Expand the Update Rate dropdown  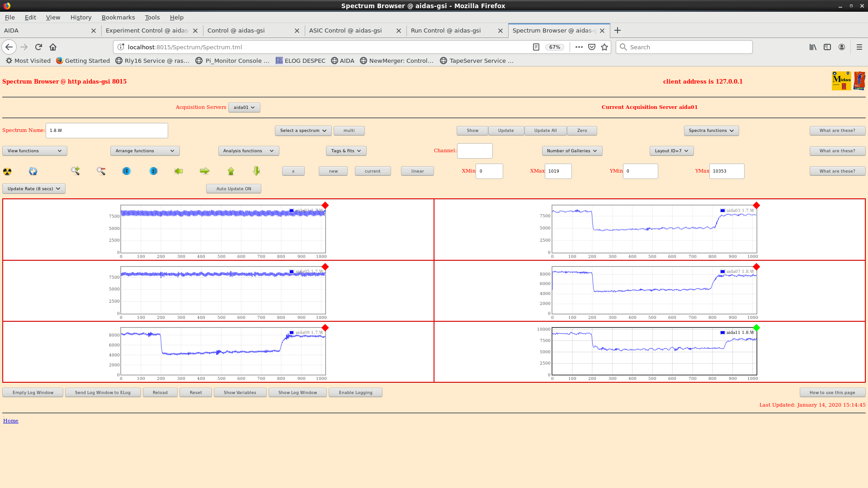(34, 189)
